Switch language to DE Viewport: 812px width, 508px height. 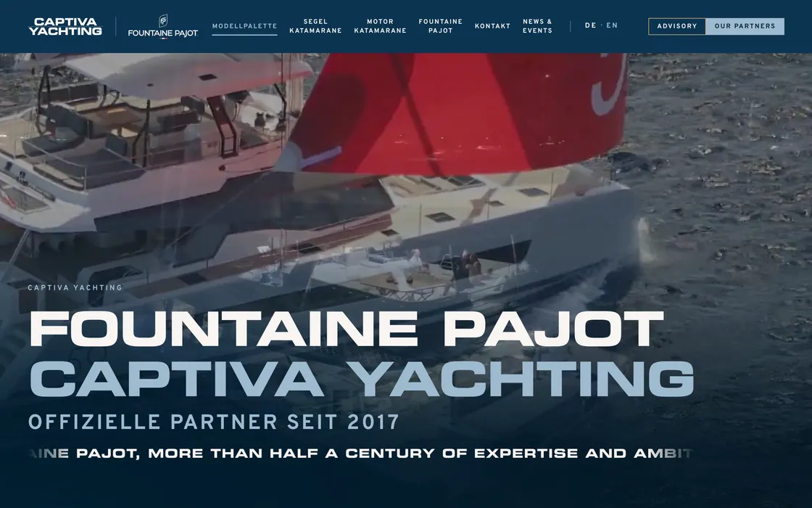click(590, 25)
